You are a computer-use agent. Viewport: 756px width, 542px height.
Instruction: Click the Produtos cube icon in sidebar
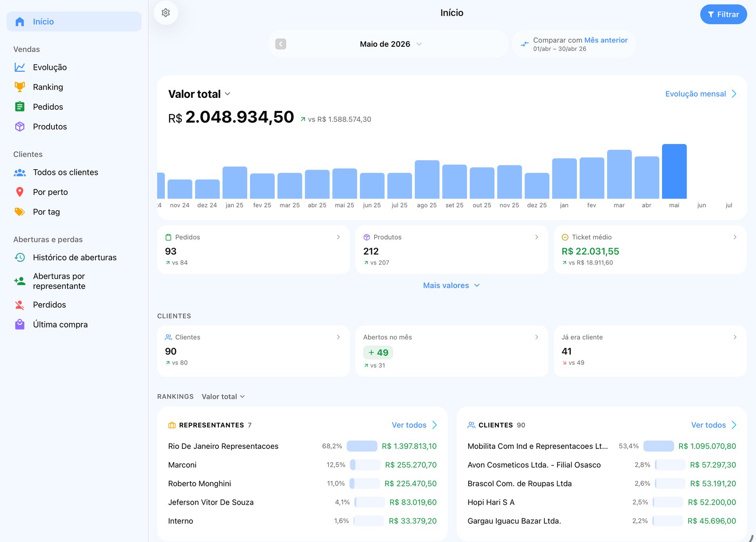pyautogui.click(x=20, y=127)
